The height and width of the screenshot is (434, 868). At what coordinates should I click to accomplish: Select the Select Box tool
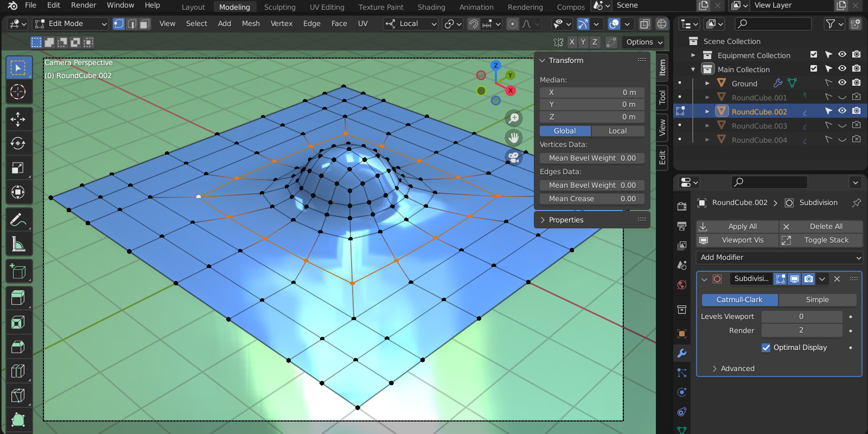(x=18, y=68)
